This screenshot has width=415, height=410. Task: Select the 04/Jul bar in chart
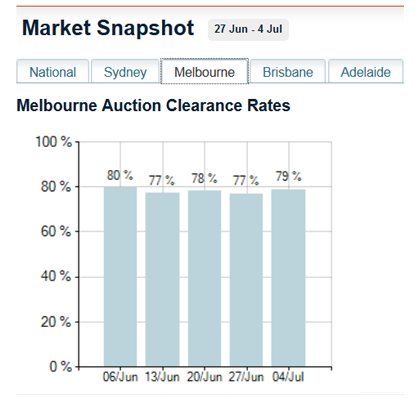(288, 278)
